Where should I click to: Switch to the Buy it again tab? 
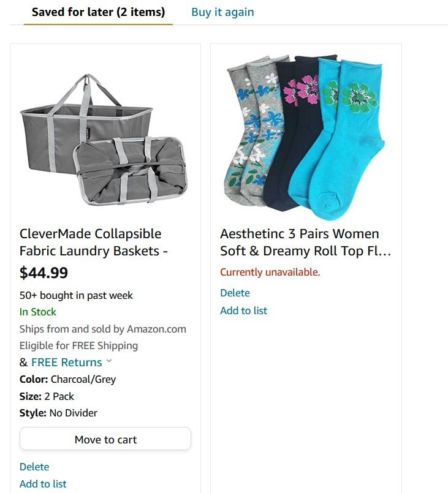(222, 12)
